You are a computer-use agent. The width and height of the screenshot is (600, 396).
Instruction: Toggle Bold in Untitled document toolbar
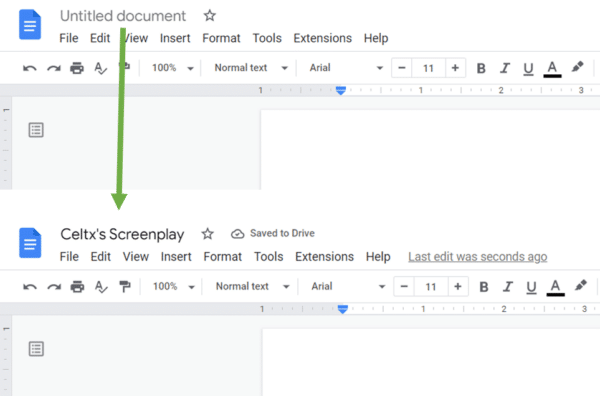click(x=481, y=68)
